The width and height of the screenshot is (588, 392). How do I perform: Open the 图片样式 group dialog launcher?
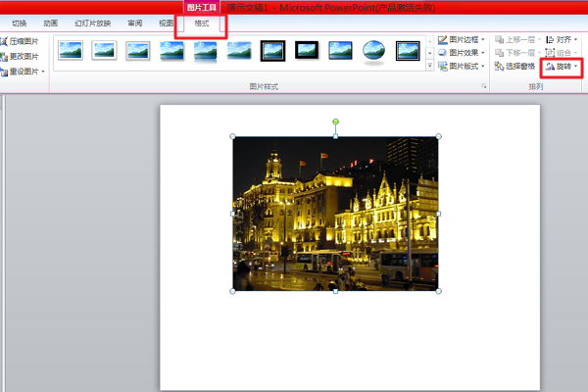pos(483,87)
